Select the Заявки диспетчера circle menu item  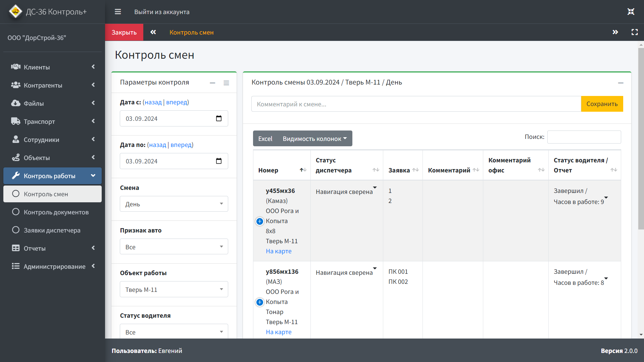pos(52,230)
